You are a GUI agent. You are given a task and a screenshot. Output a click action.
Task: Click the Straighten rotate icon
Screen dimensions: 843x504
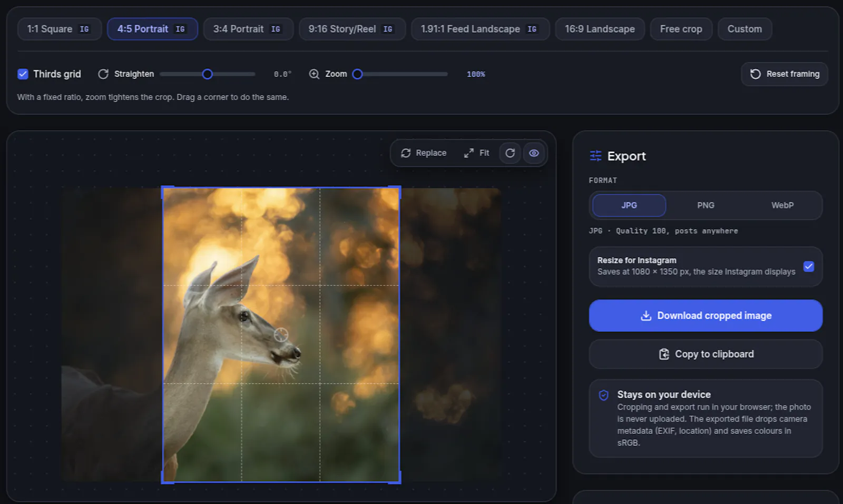tap(103, 74)
